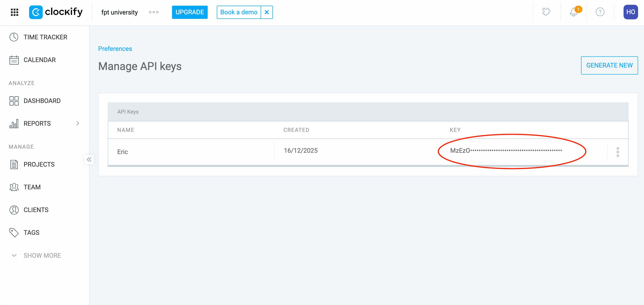Dismiss the Book a demo banner
644x305 pixels.
pyautogui.click(x=267, y=12)
